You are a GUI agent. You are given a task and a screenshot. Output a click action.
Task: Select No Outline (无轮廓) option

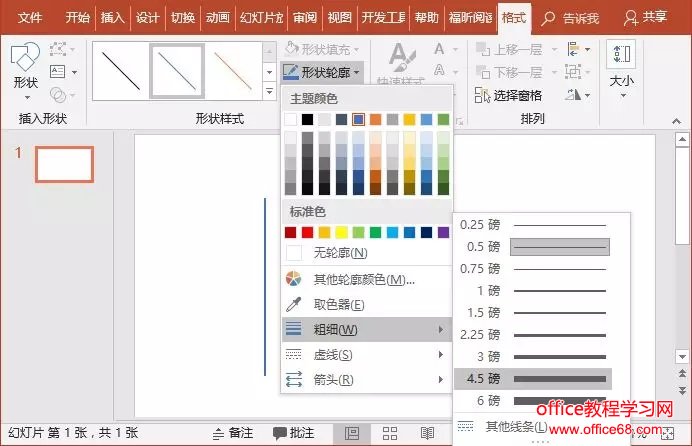click(340, 253)
